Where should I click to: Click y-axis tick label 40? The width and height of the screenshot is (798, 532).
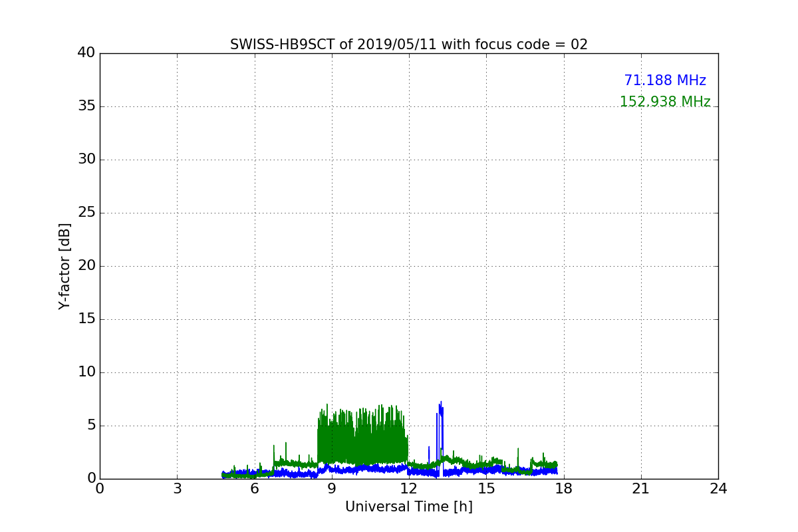point(86,53)
